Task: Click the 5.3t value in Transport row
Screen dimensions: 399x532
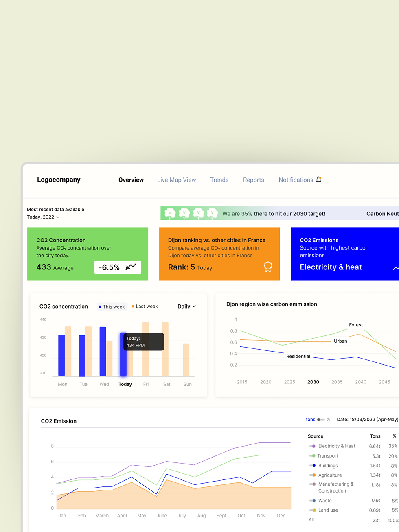Action: pos(376,456)
